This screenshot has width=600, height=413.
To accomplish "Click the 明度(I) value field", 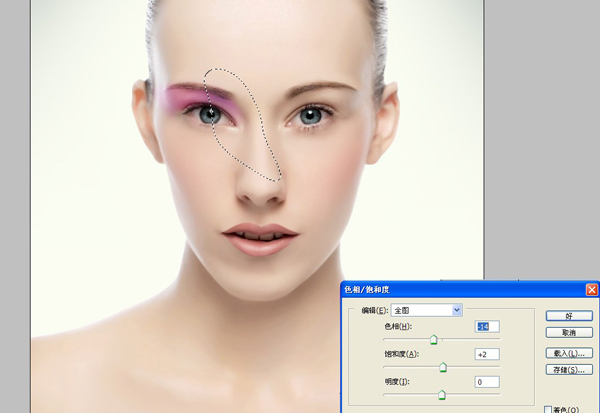I will pos(487,382).
